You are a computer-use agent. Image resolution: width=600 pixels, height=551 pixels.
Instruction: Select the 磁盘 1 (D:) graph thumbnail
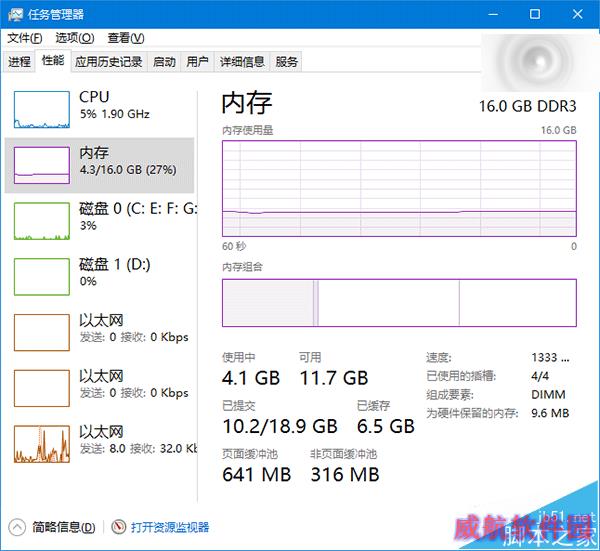coord(42,276)
